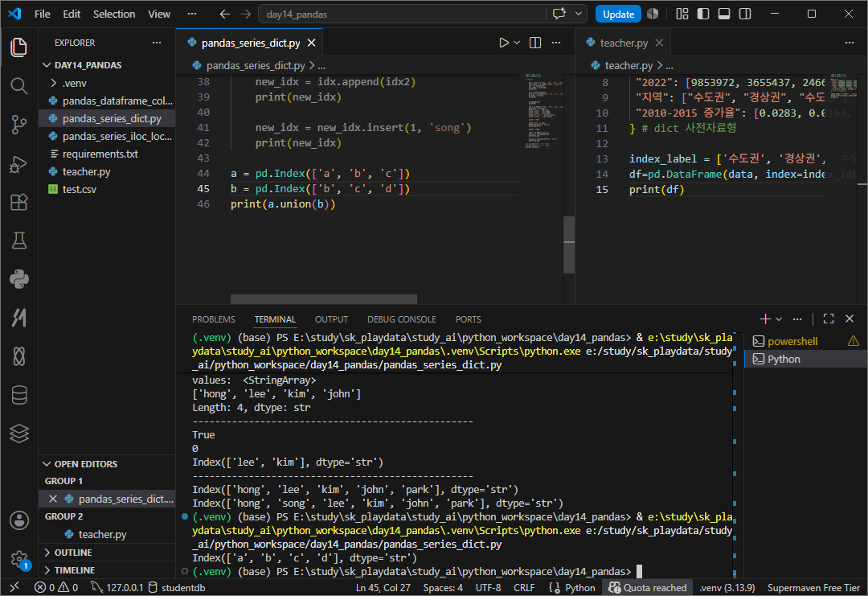Open the View menu

[x=159, y=14]
